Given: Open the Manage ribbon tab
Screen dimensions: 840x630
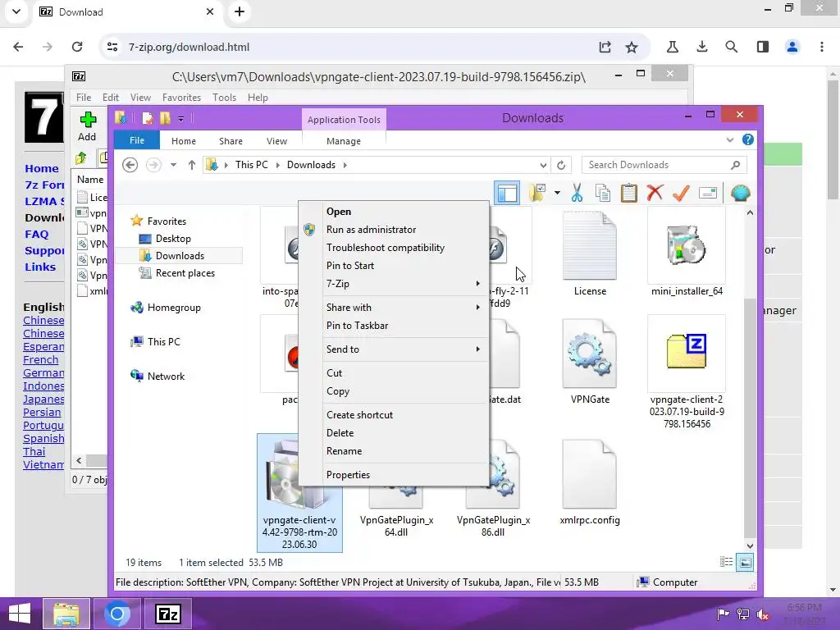Looking at the screenshot, I should click(x=344, y=141).
